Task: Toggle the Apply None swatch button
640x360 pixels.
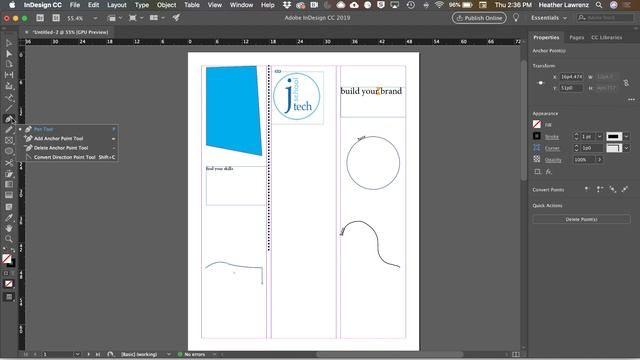Action: tap(9, 284)
